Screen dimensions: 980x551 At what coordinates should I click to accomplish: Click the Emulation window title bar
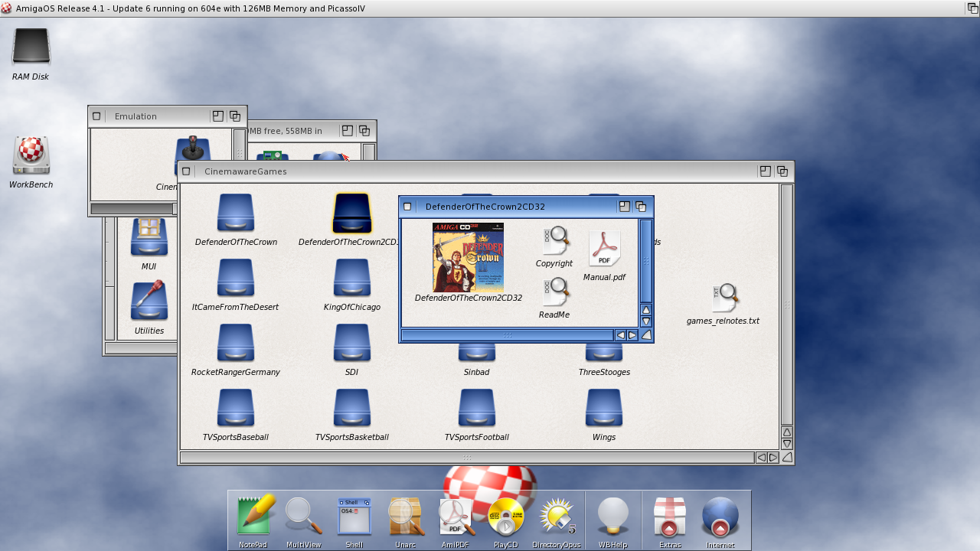click(x=157, y=116)
